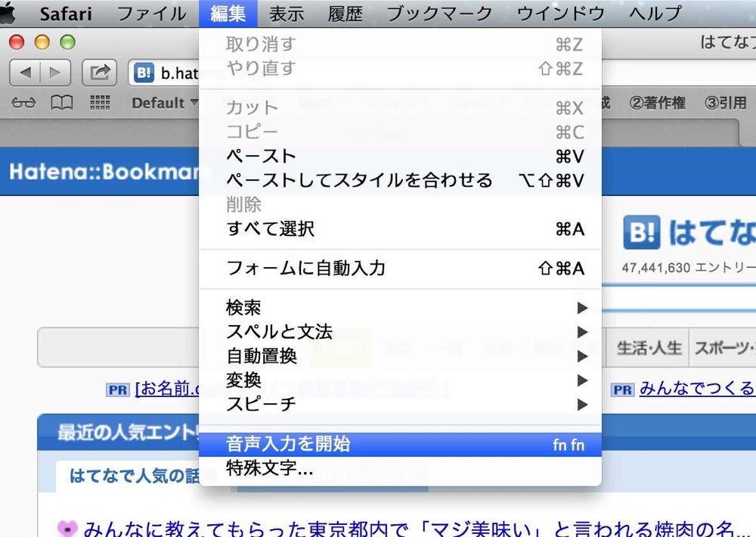Click the large B! はてな logo

(x=689, y=232)
